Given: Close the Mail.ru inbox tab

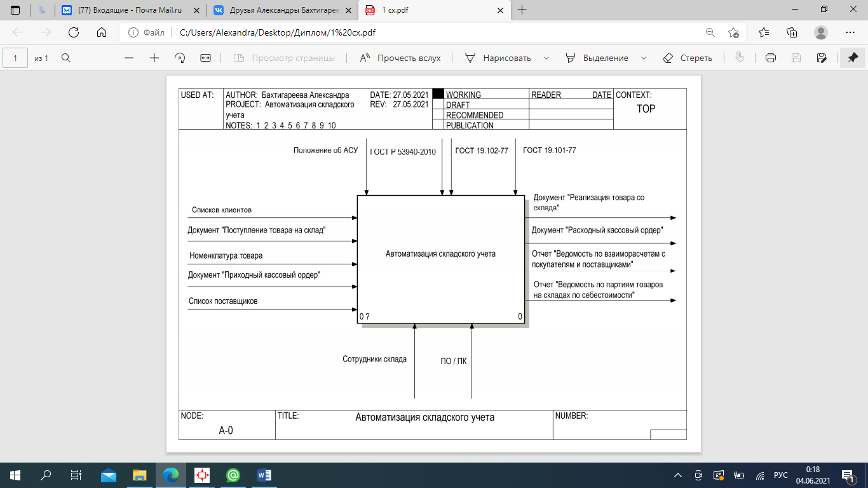Looking at the screenshot, I should 196,10.
